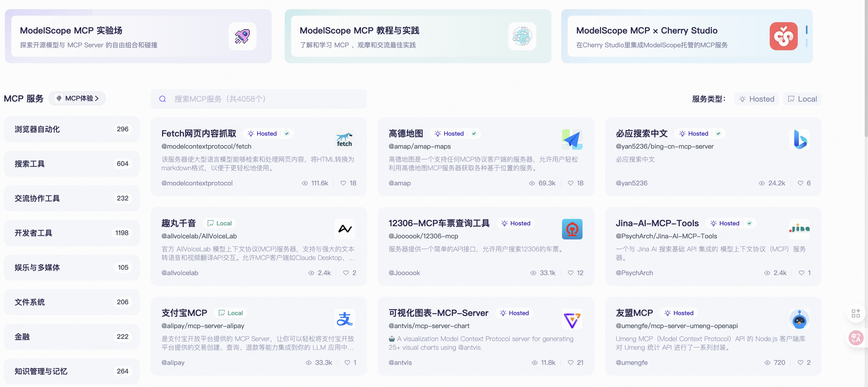Click the Cherry Studio app icon
The image size is (868, 387).
click(x=783, y=36)
